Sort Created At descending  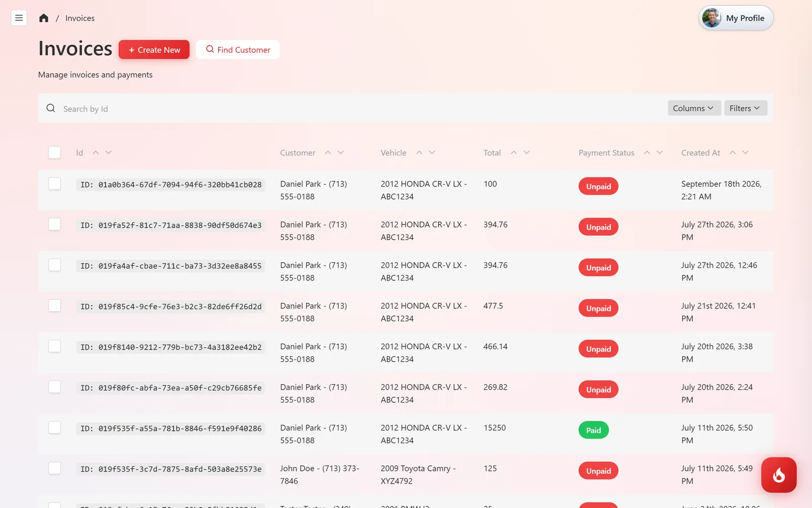coord(746,152)
